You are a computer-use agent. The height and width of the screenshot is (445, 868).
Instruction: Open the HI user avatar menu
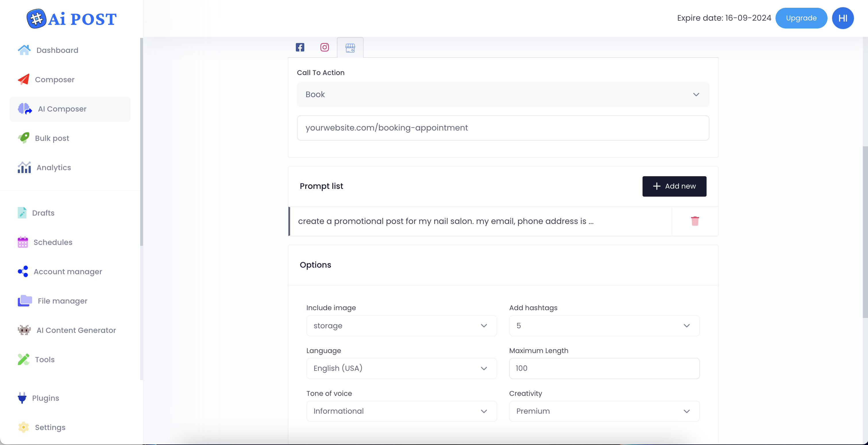(x=843, y=18)
